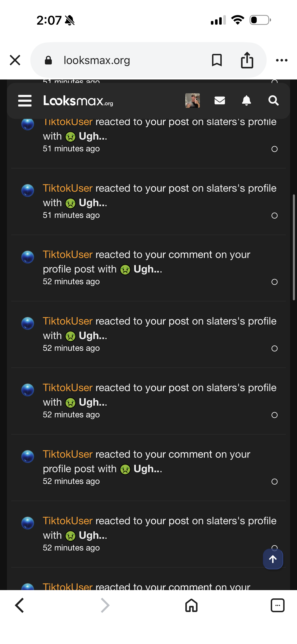Open TiktokUser link in first 52 minutes alert

click(67, 255)
